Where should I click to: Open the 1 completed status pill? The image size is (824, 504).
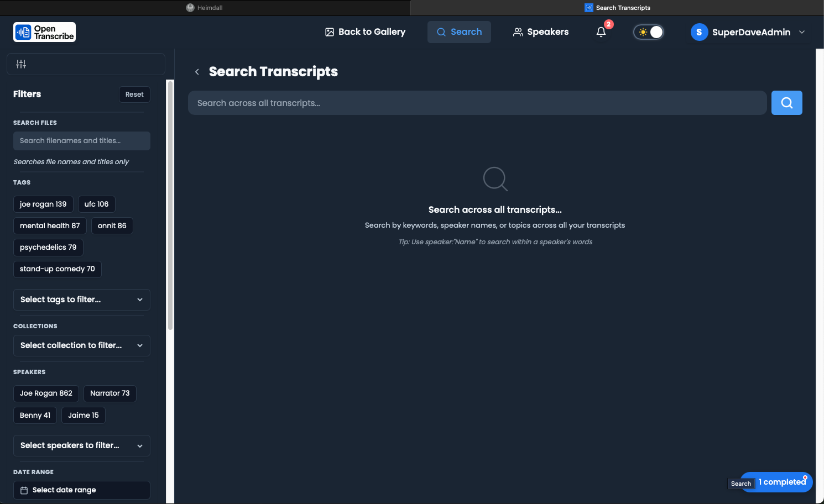coord(776,482)
